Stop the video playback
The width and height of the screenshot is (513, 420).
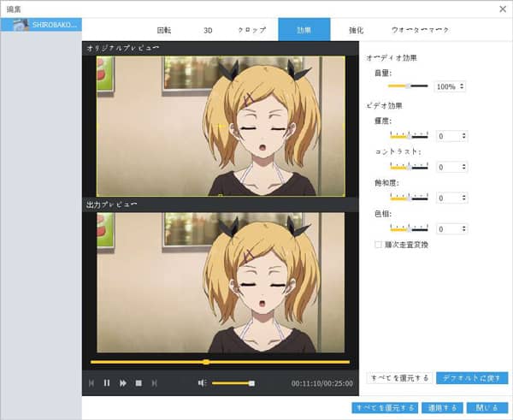139,383
